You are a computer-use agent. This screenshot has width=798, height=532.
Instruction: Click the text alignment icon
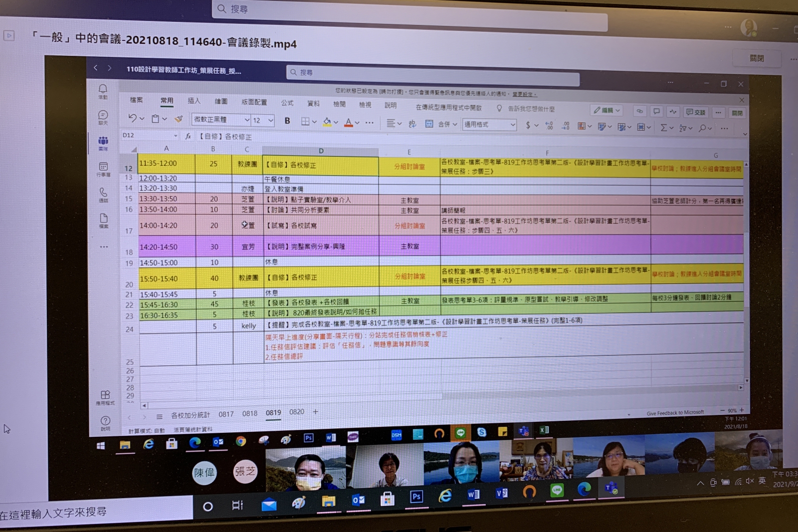click(x=391, y=123)
